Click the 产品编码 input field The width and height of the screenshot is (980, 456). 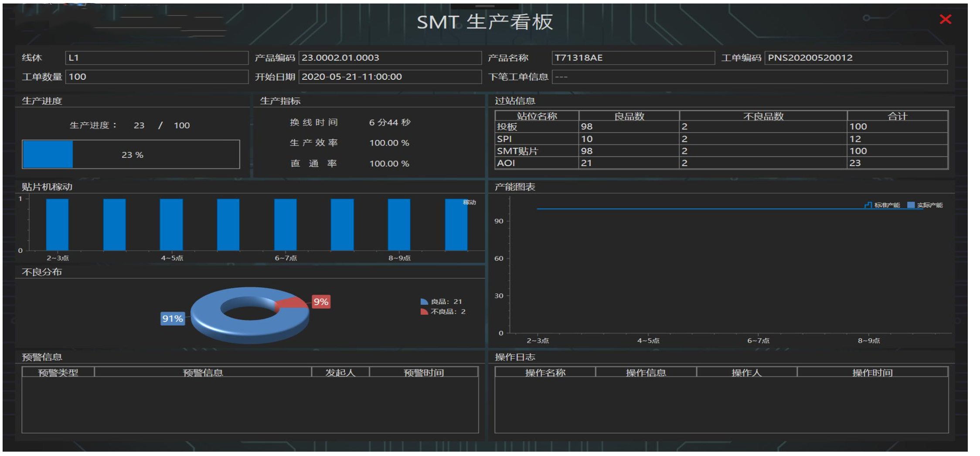tap(390, 58)
